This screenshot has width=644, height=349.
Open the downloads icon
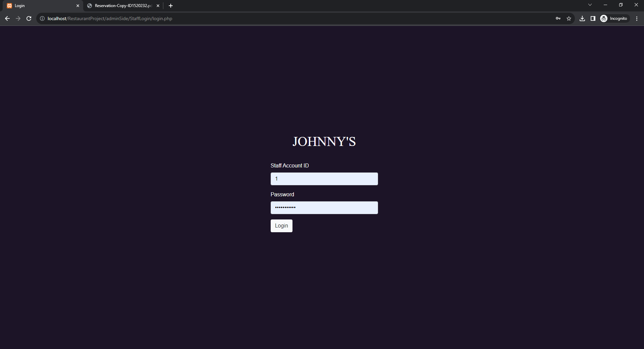582,18
